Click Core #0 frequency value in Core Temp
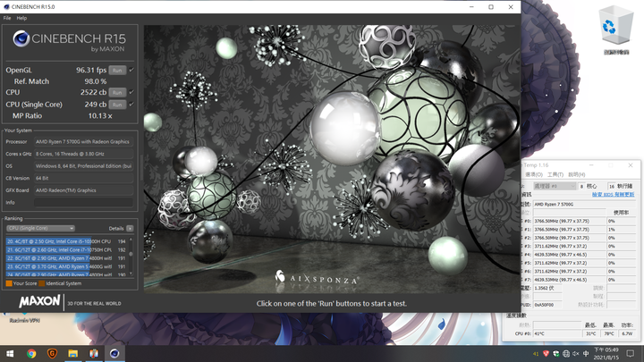This screenshot has height=362, width=644. click(x=569, y=222)
